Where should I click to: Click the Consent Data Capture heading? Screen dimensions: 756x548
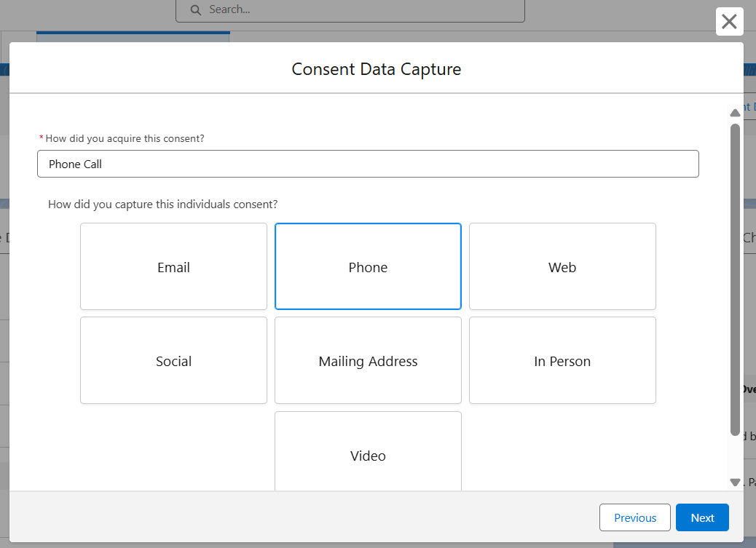pyautogui.click(x=376, y=69)
